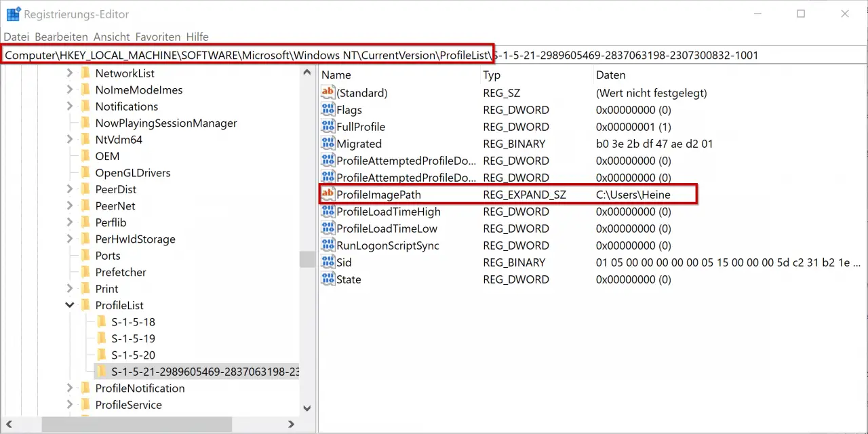This screenshot has width=868, height=434.
Task: Expand the Print tree node
Action: [69, 289]
